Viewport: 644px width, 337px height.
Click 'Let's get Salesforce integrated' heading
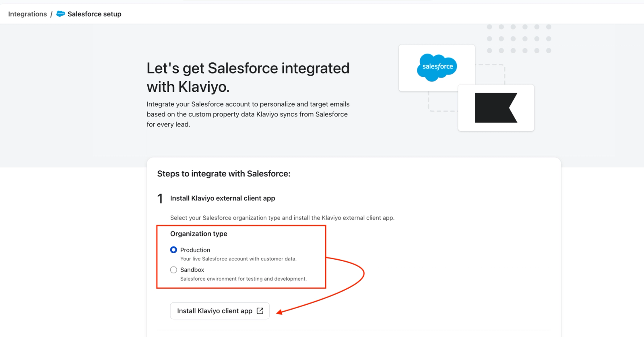(248, 77)
